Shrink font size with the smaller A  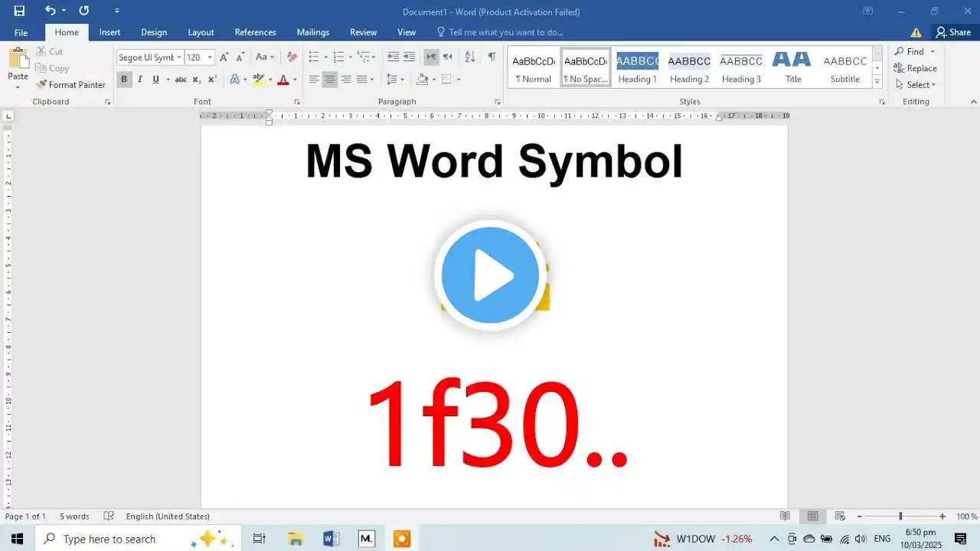click(240, 57)
